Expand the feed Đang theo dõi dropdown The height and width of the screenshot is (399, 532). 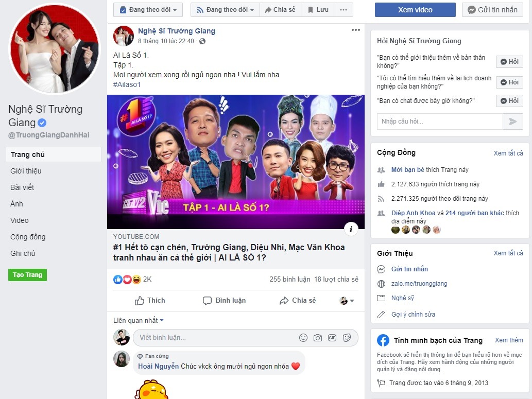pyautogui.click(x=225, y=10)
